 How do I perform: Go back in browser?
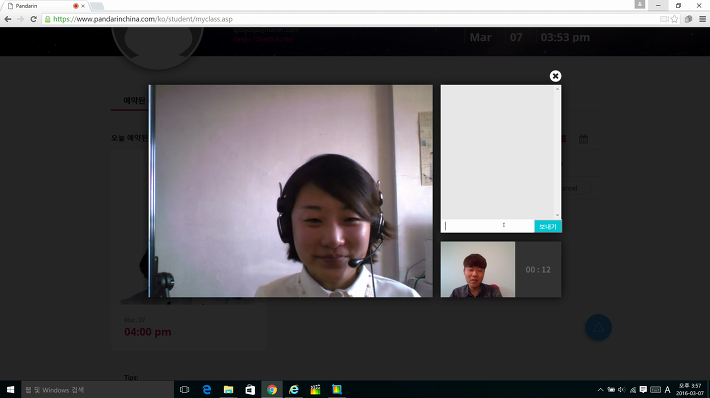click(x=8, y=19)
